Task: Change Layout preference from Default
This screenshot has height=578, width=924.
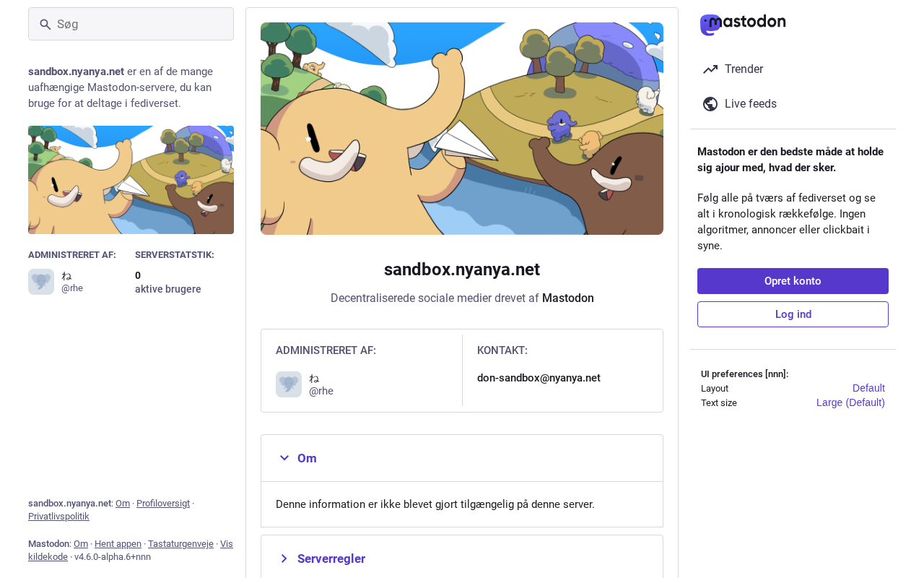Action: tap(868, 388)
